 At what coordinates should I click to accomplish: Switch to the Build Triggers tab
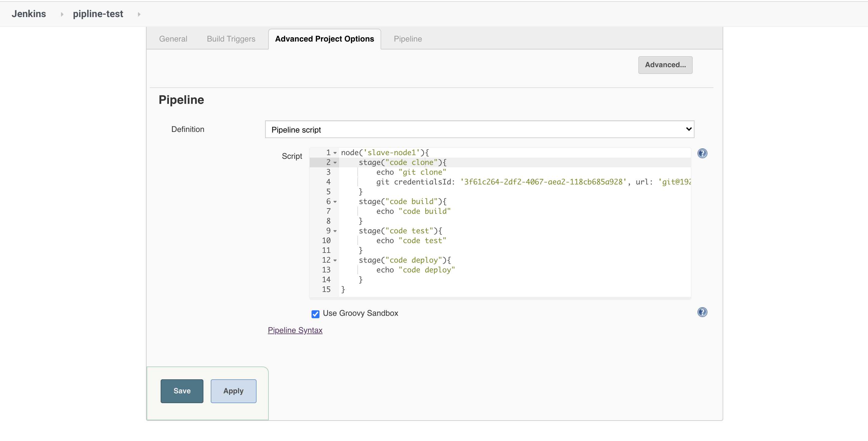(231, 38)
